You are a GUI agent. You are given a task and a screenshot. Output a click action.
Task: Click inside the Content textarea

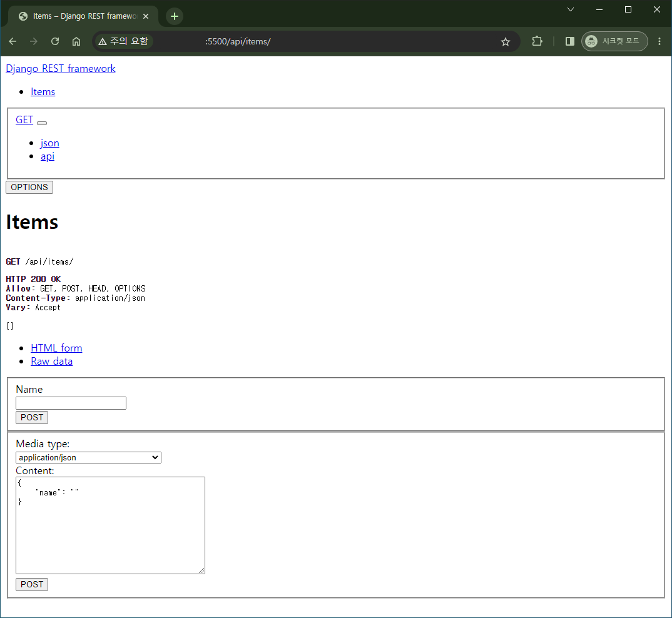(111, 525)
